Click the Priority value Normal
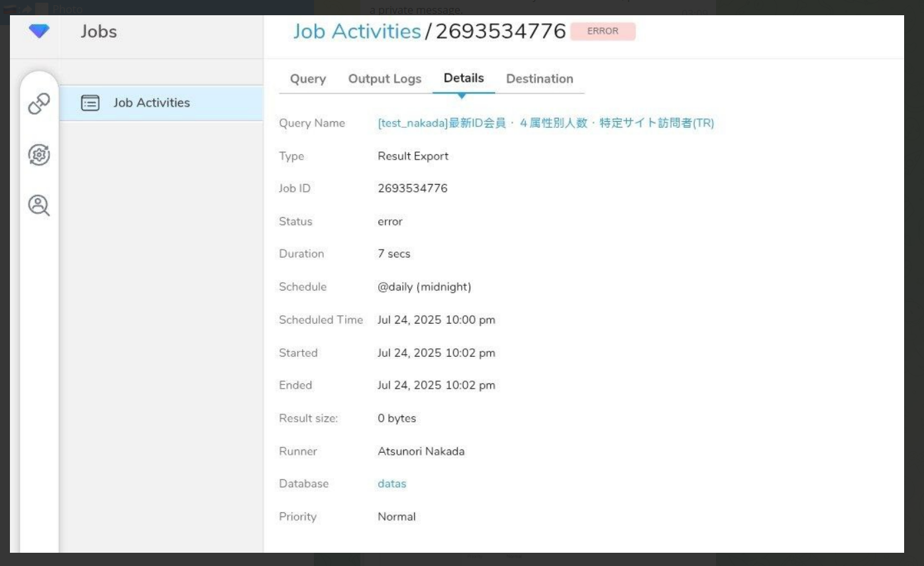Viewport: 924px width, 566px height. pos(396,516)
